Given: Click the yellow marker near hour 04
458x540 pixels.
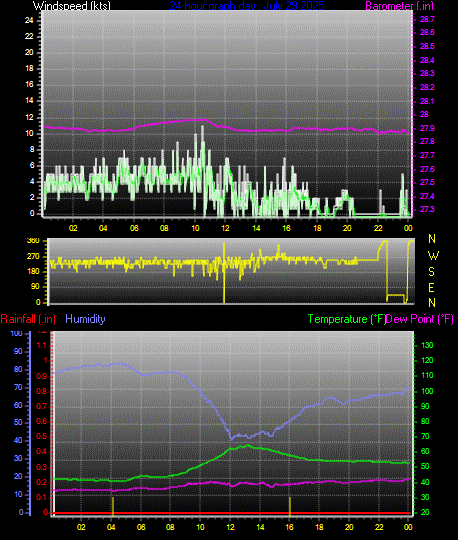Looking at the screenshot, I should [x=113, y=506].
